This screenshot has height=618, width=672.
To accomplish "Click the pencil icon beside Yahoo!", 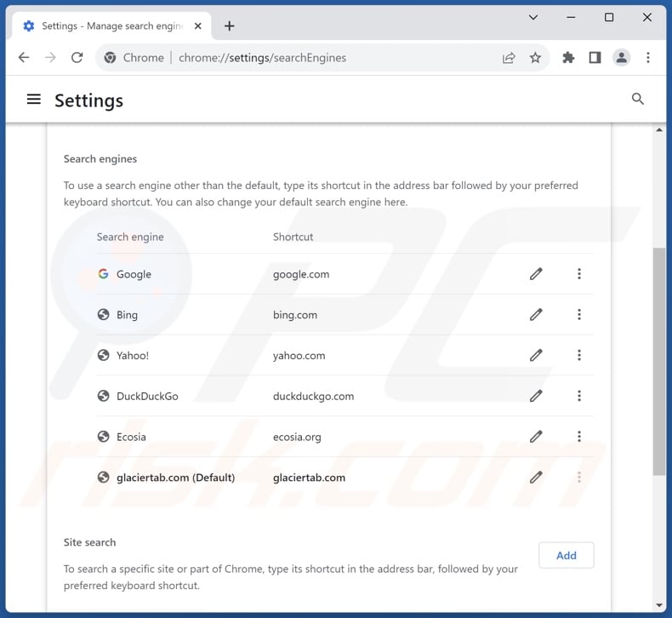I will pos(536,355).
